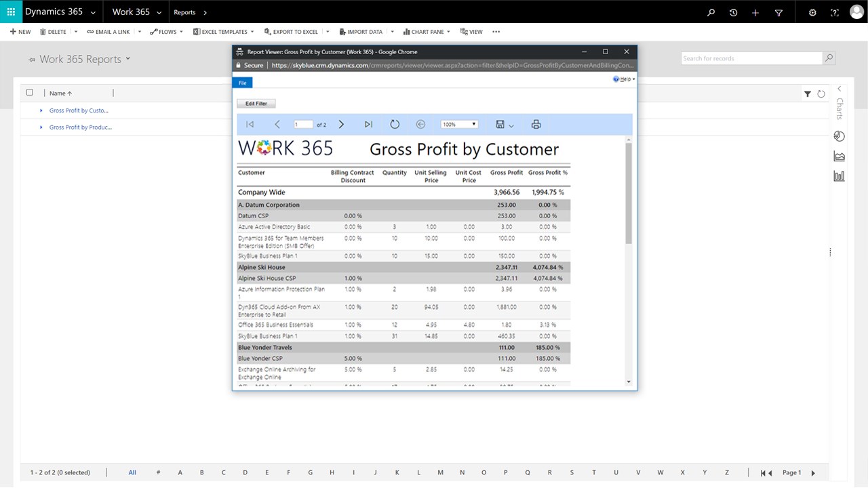868x488 pixels.
Task: Expand row Gross Profit by Custo...
Action: pyautogui.click(x=41, y=110)
